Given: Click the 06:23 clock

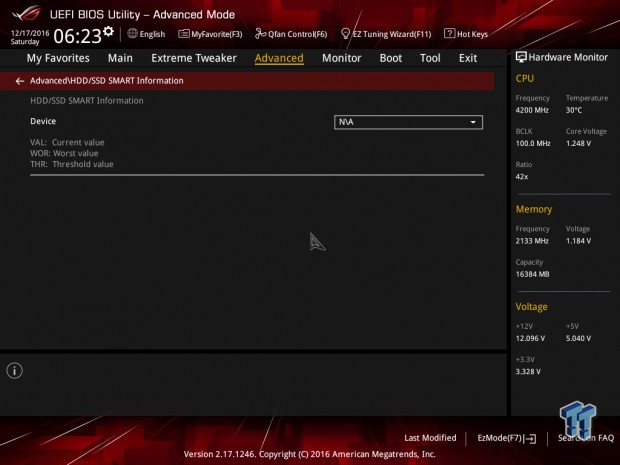Looking at the screenshot, I should pos(78,36).
